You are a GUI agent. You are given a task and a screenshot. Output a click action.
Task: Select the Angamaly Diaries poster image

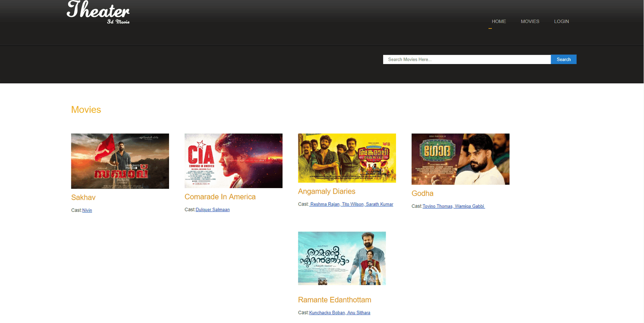[x=347, y=158]
